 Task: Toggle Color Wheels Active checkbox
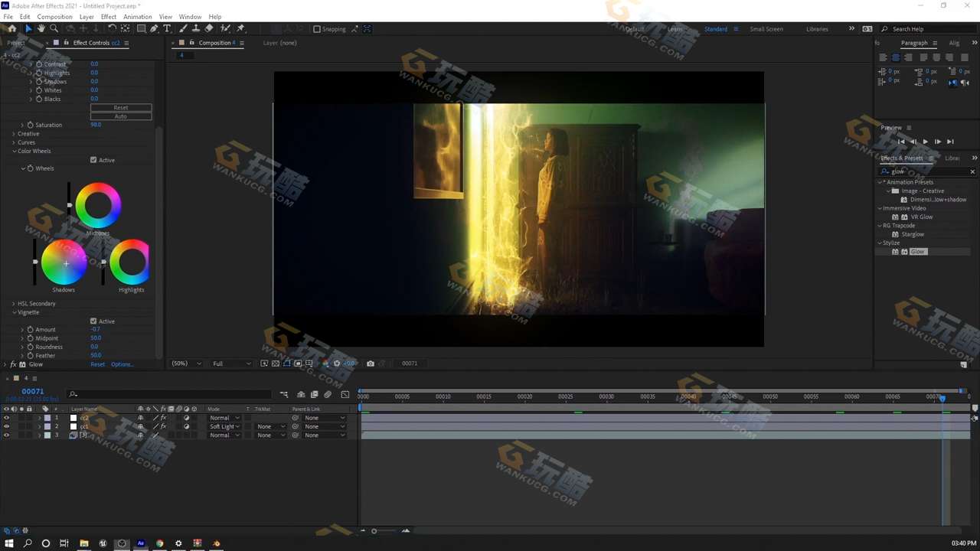pos(93,160)
